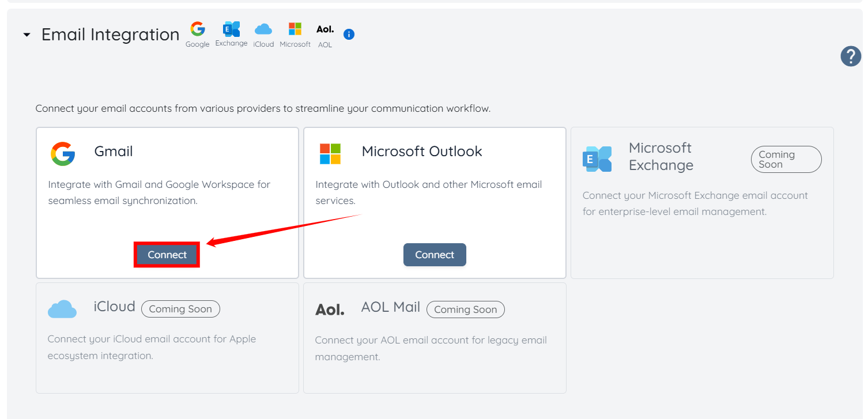Click the Coming Soon badge next to AOL Mail
The image size is (868, 419).
tap(465, 309)
